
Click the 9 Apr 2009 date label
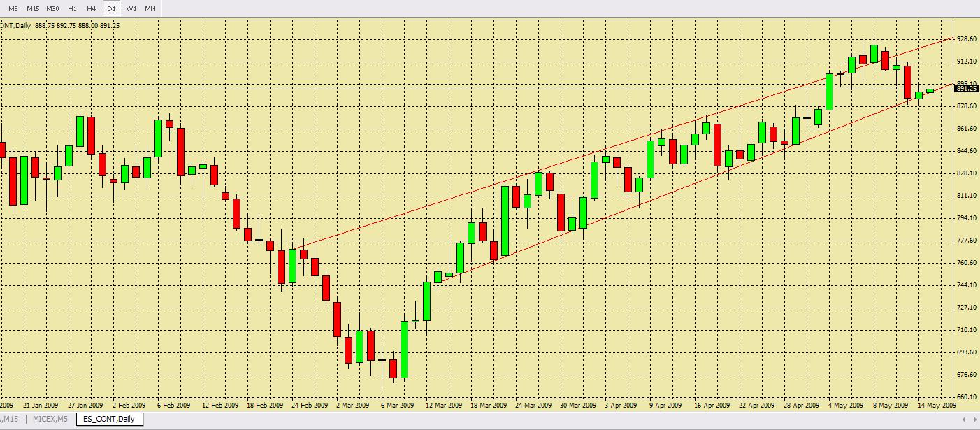(665, 405)
